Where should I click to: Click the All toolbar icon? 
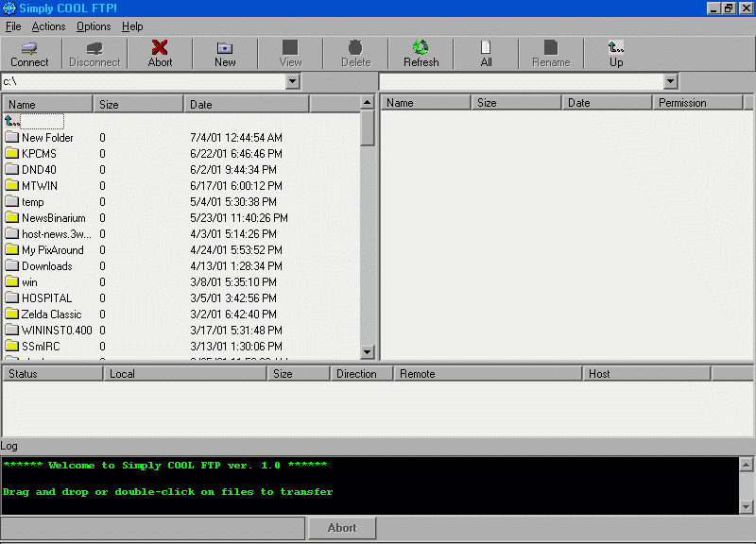click(486, 47)
